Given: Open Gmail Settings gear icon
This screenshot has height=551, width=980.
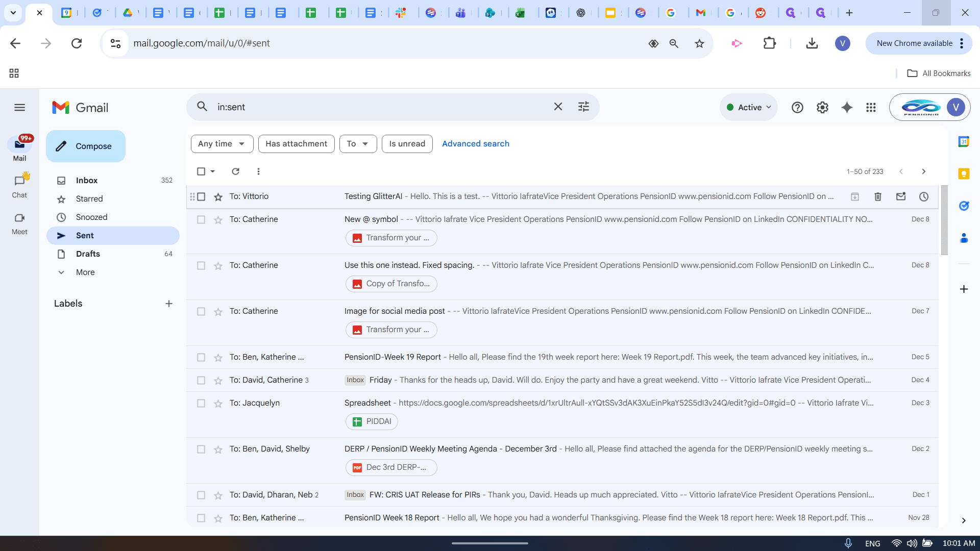Looking at the screenshot, I should point(822,108).
